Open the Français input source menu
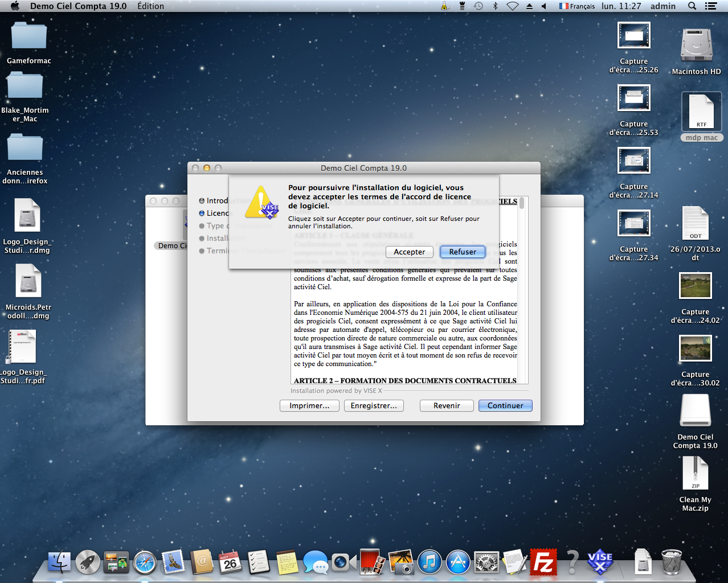The image size is (728, 583). tap(576, 6)
